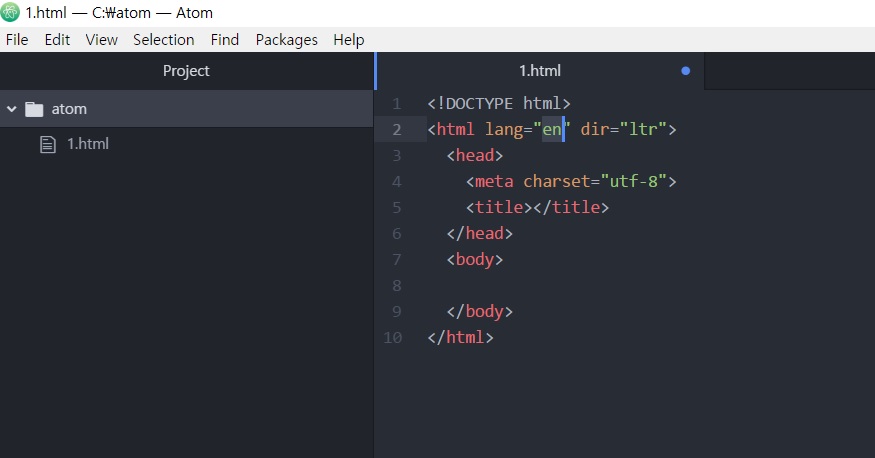The width and height of the screenshot is (875, 458).
Task: Click line number 1 in gutter
Action: (396, 104)
